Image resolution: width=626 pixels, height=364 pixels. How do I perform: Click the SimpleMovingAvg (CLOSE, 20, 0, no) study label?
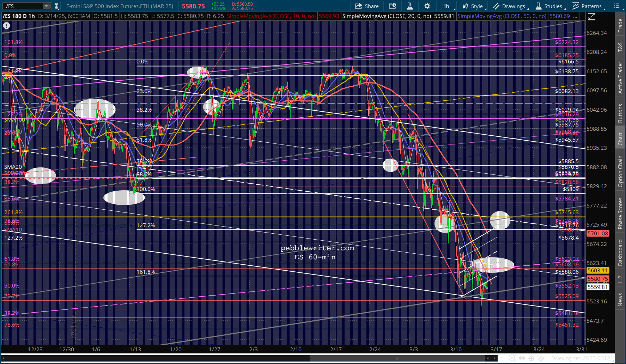click(387, 16)
